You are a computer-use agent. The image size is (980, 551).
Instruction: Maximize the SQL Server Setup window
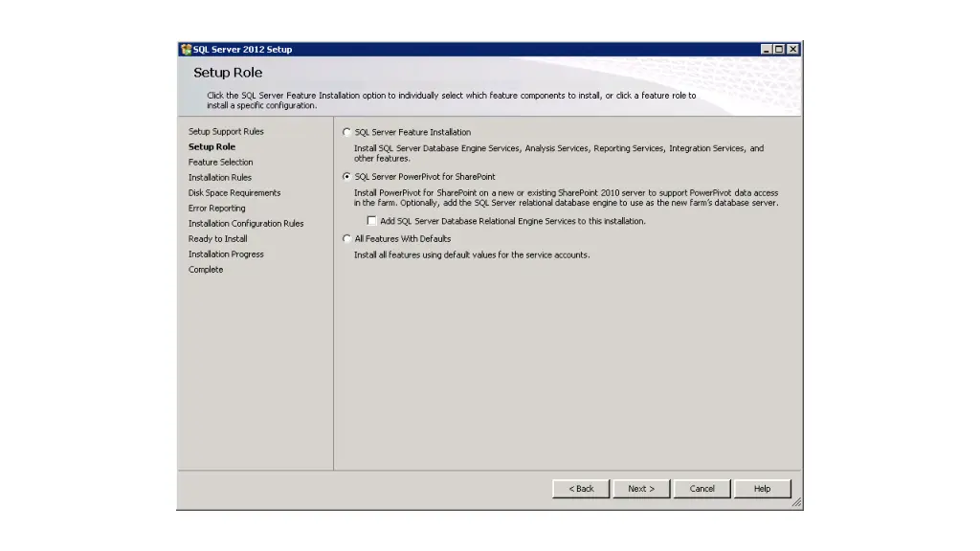tap(780, 50)
